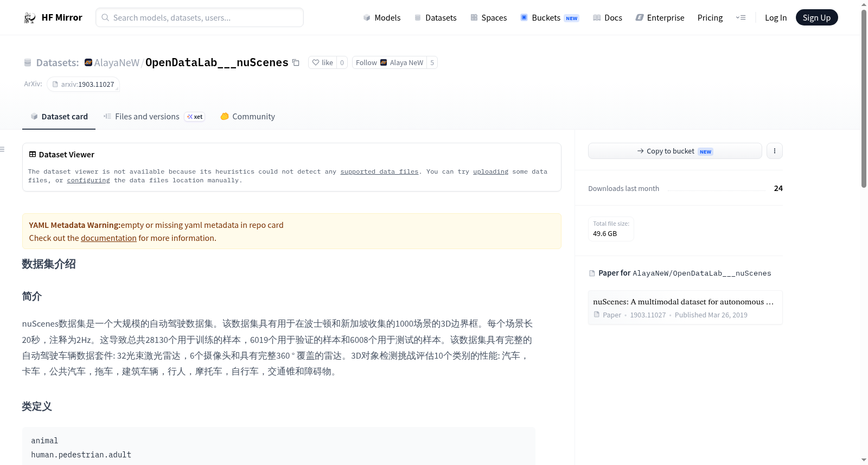Open the configuring link in Dataset Viewer

88,180
